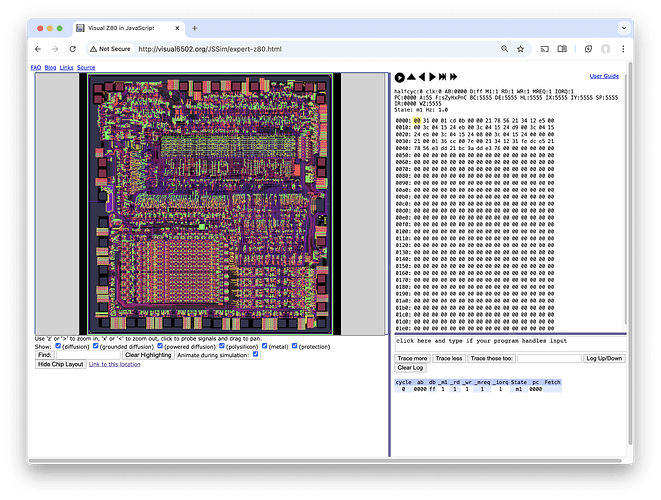Click the Trace more button

(411, 357)
